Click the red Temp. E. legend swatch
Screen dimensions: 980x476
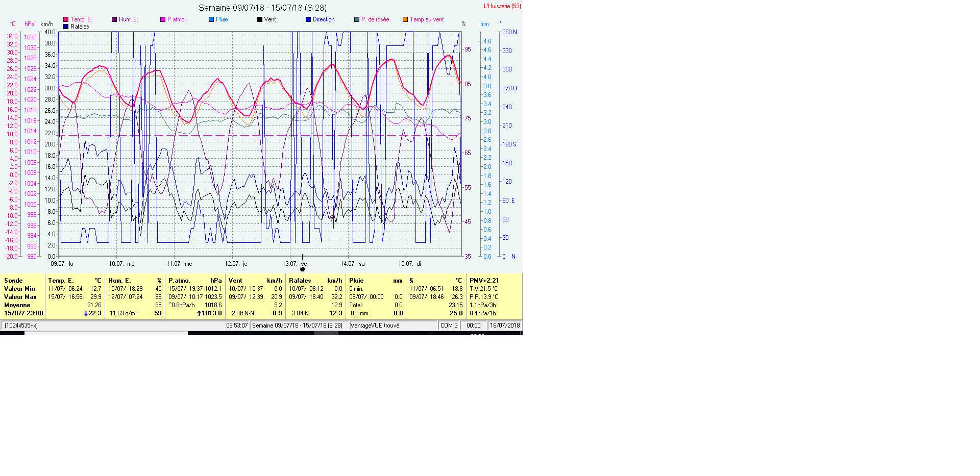tap(66, 19)
